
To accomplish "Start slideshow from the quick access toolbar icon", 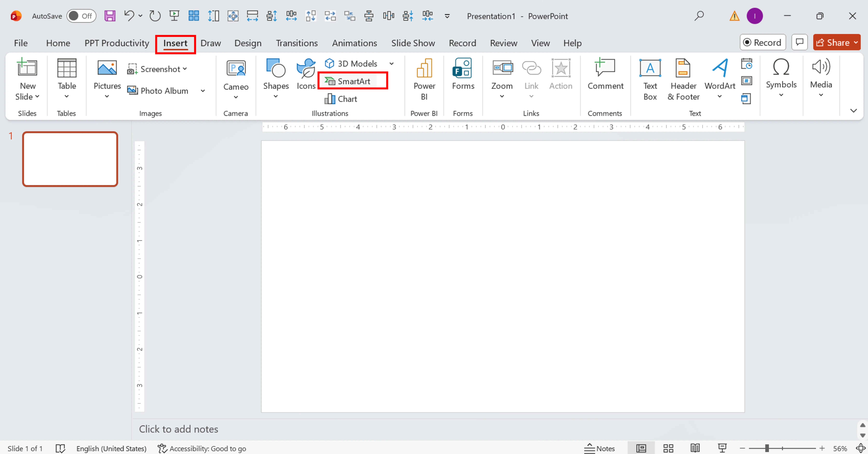I will (x=174, y=16).
